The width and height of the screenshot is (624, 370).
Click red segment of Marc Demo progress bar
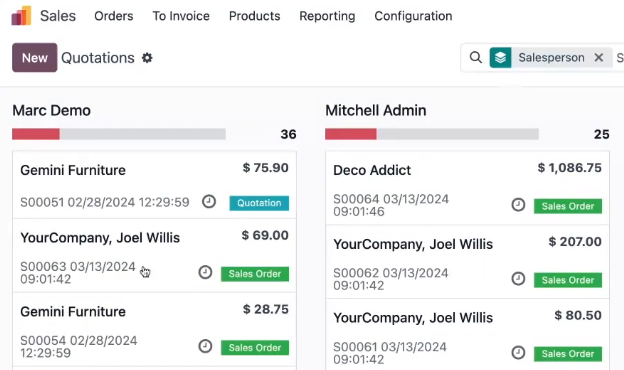click(x=36, y=134)
